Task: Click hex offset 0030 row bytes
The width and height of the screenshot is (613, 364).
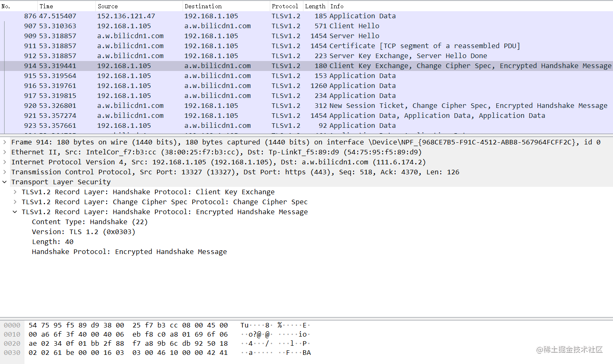Action: point(128,353)
